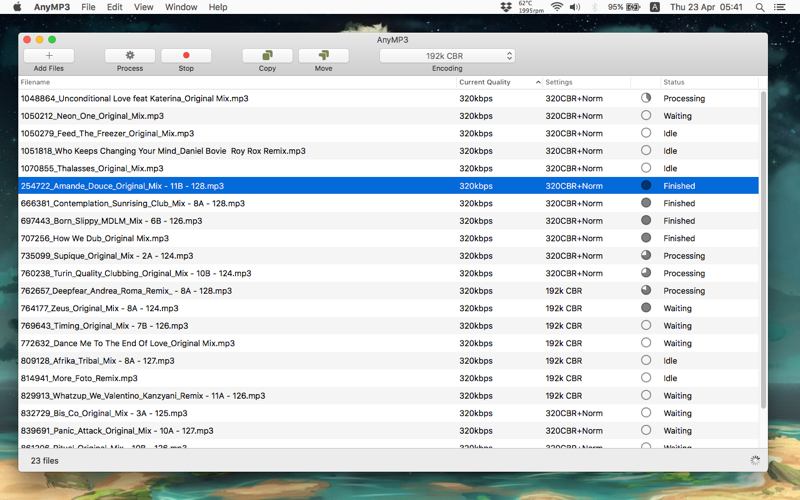Select file 814941_More_Foto_Remix.mp3

(x=79, y=378)
